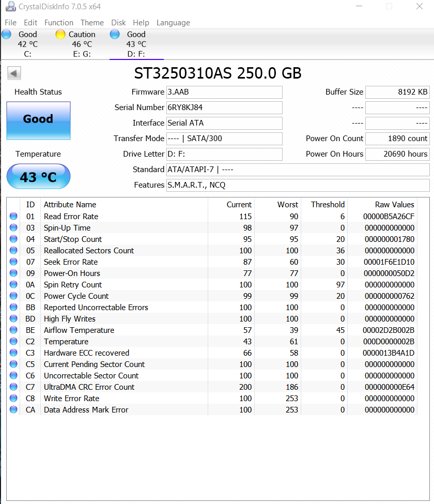Click raw value 00000B5A26CF

(x=389, y=217)
